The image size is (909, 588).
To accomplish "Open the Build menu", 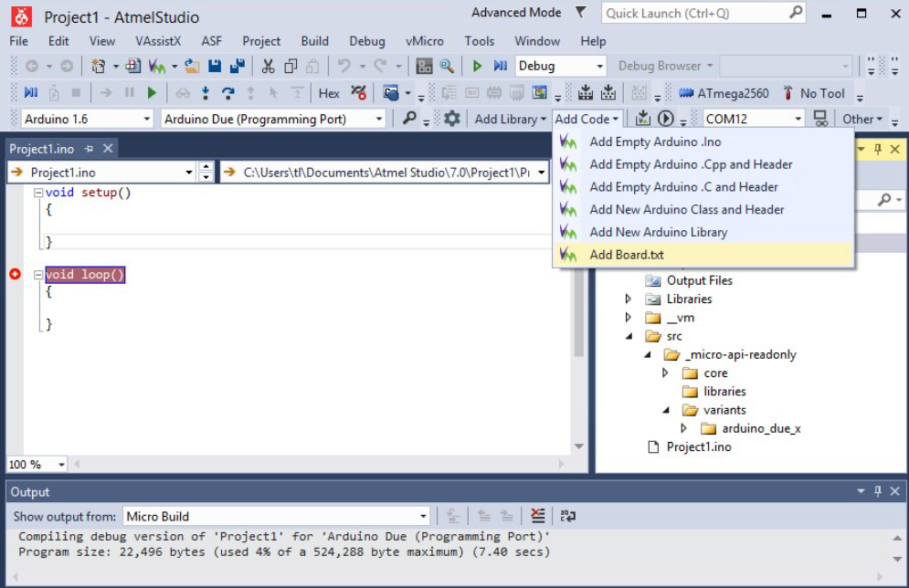I will coord(315,41).
